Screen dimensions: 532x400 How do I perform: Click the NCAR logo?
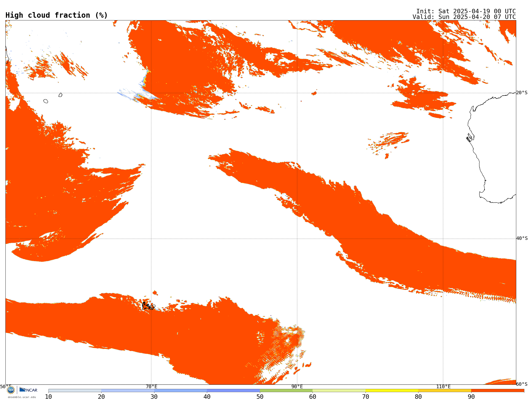[x=28, y=390]
